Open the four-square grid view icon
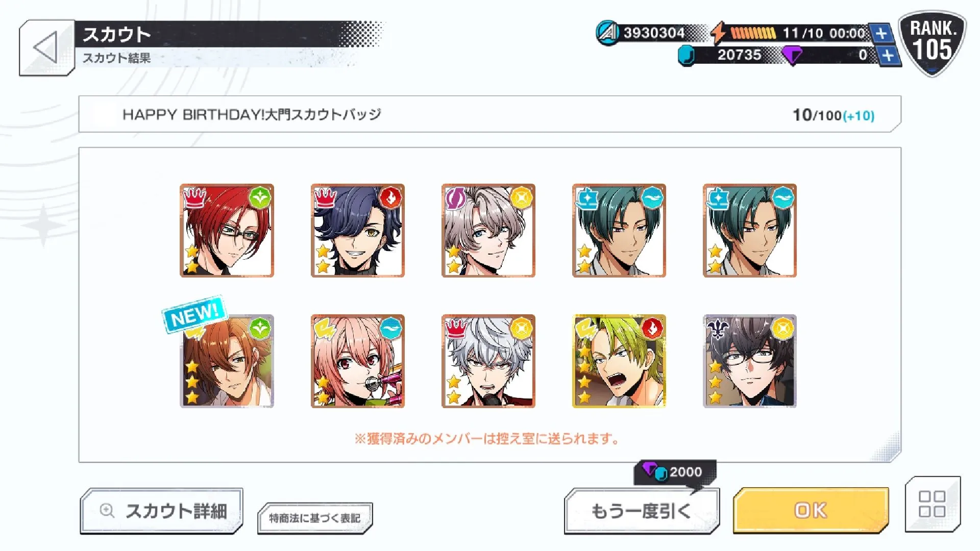Image resolution: width=980 pixels, height=551 pixels. 932,504
